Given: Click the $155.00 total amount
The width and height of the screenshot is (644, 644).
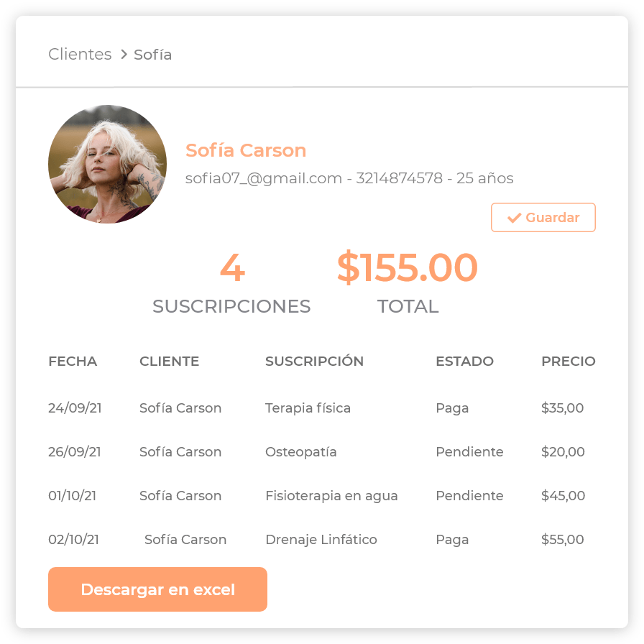Looking at the screenshot, I should point(407,268).
